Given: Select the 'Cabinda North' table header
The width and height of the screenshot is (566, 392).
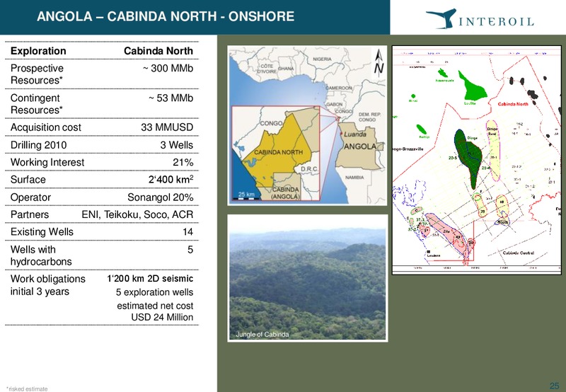Looking at the screenshot, I should 158,51.
